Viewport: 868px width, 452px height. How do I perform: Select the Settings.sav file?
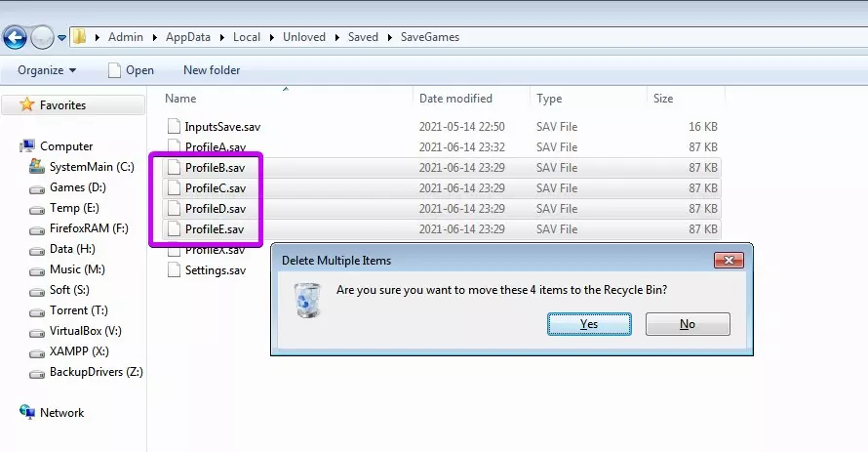point(216,270)
